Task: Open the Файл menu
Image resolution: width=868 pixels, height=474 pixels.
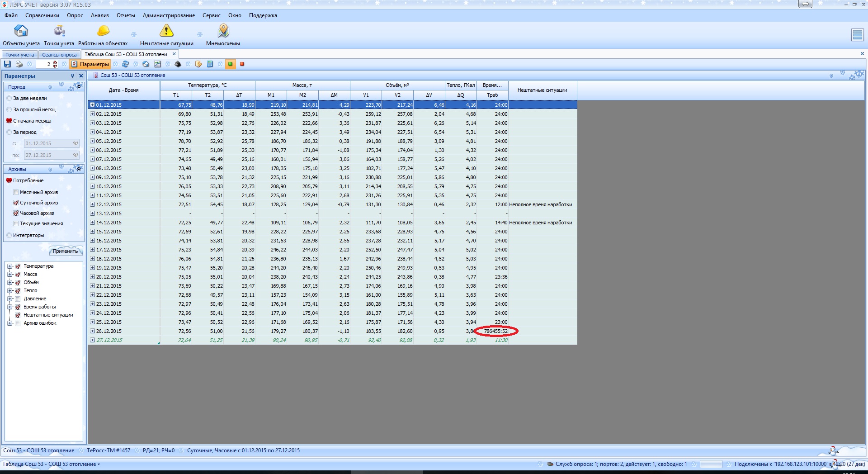Action: click(x=11, y=15)
